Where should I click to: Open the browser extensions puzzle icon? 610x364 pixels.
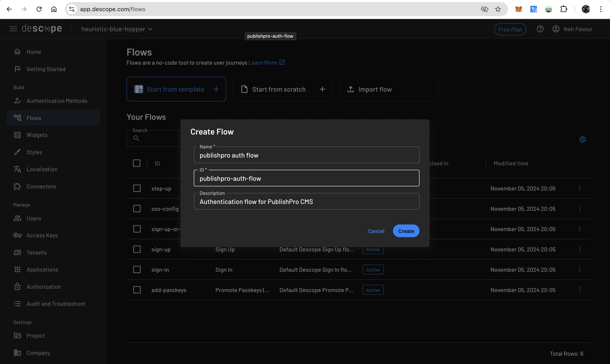click(564, 9)
